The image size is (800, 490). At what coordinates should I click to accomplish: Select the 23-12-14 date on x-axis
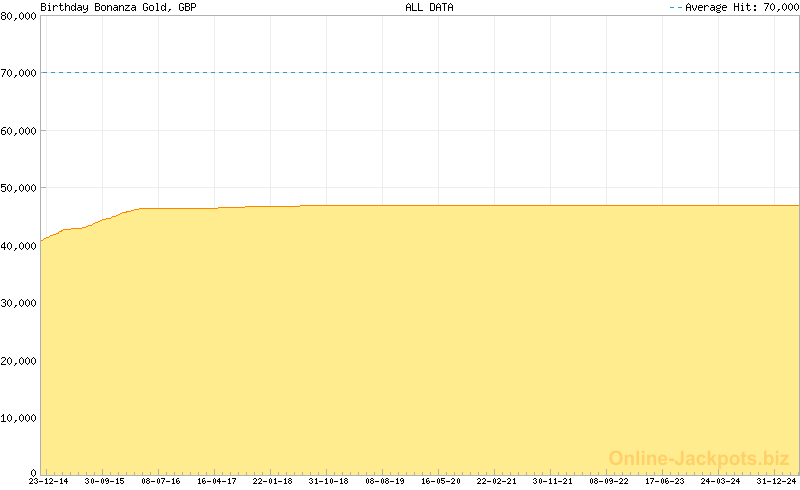(48, 481)
